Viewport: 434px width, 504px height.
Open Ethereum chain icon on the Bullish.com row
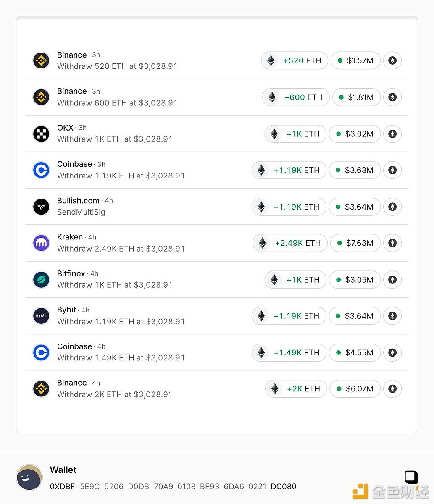[392, 207]
